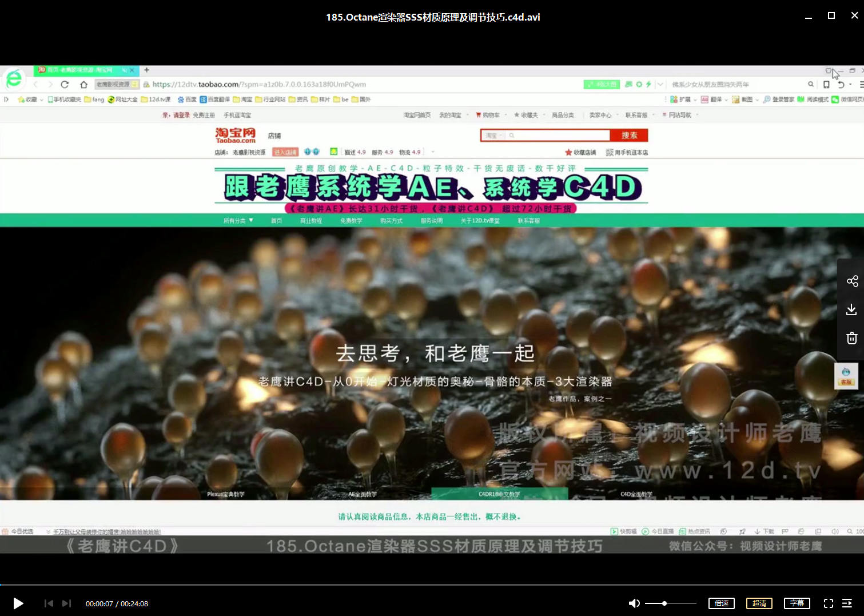Expand the 所有分类 category dropdown
The image size is (864, 616).
pos(238,221)
